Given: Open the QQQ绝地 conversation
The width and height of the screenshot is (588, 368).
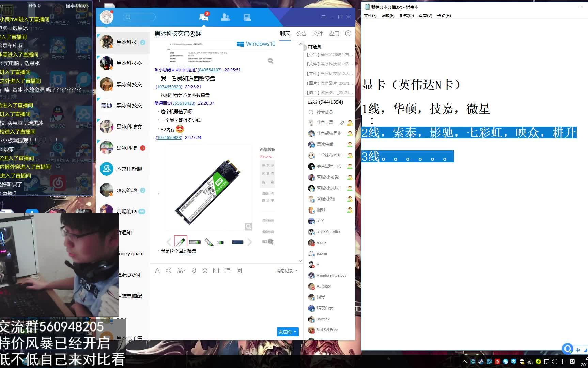Looking at the screenshot, I should pos(123,190).
